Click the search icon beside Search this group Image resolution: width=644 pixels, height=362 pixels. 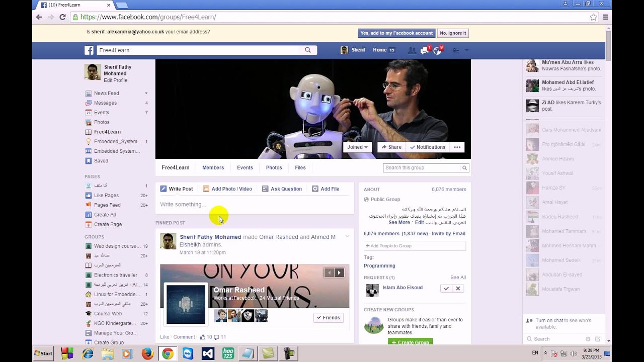465,168
